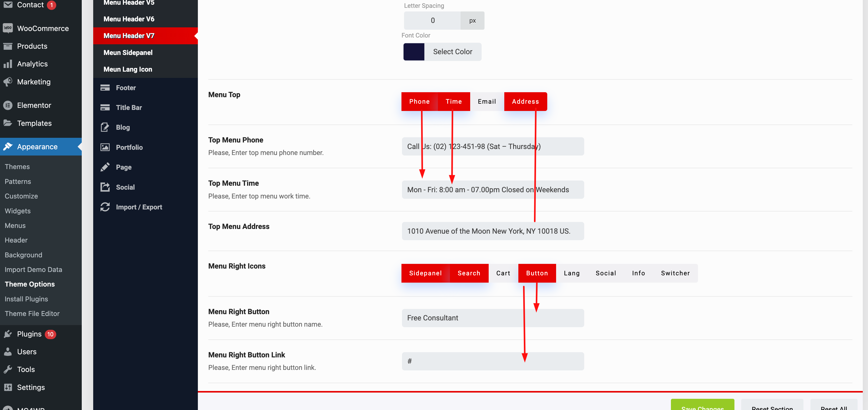Select Menu Header V7 section

point(145,36)
